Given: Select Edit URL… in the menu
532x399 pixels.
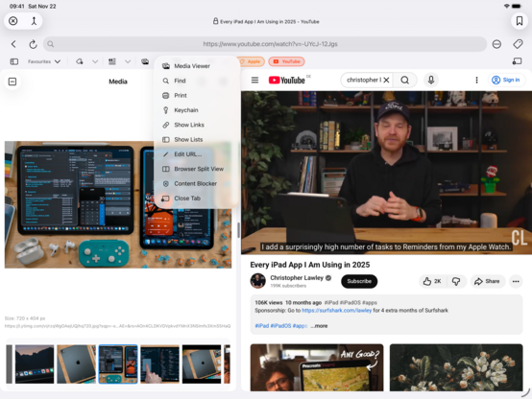Looking at the screenshot, I should 197,154.
